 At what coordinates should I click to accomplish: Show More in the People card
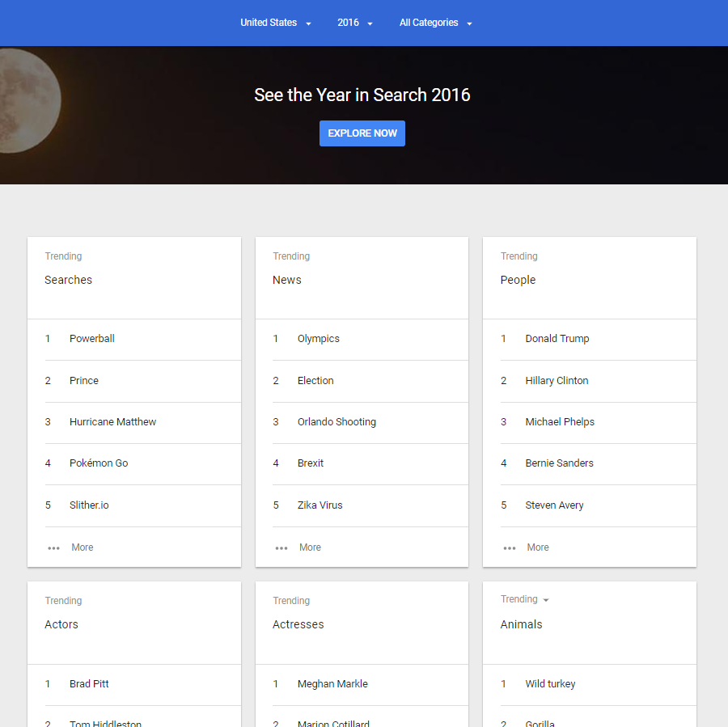[x=538, y=547]
